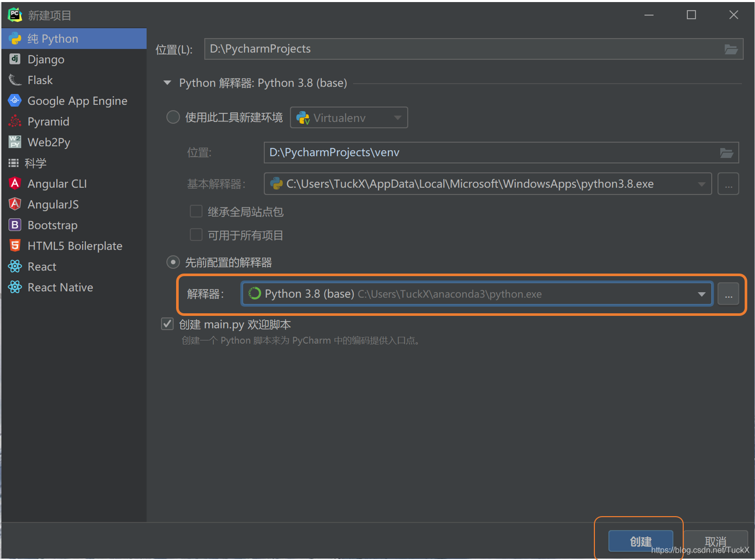Click the ... button beside 解释器 dropdown

pos(728,294)
